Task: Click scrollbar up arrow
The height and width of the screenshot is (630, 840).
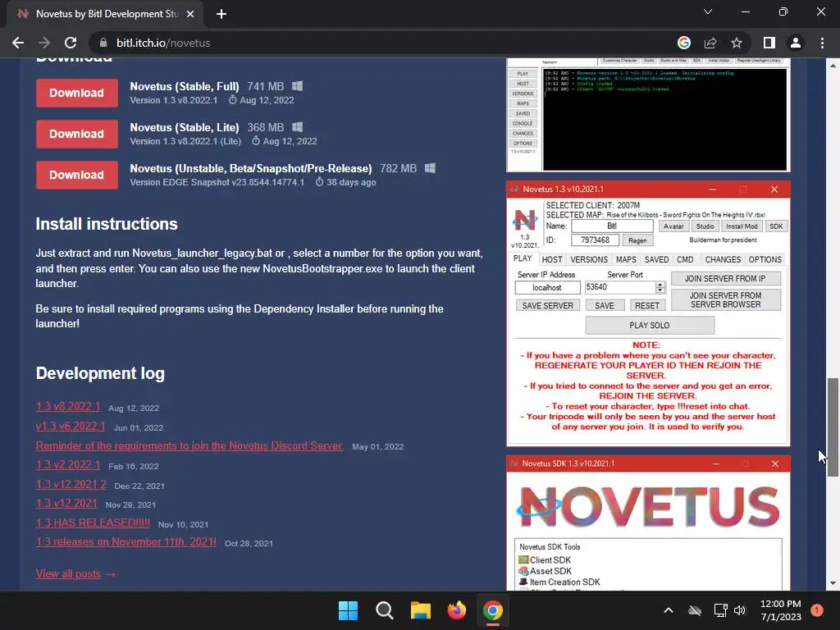Action: point(833,66)
